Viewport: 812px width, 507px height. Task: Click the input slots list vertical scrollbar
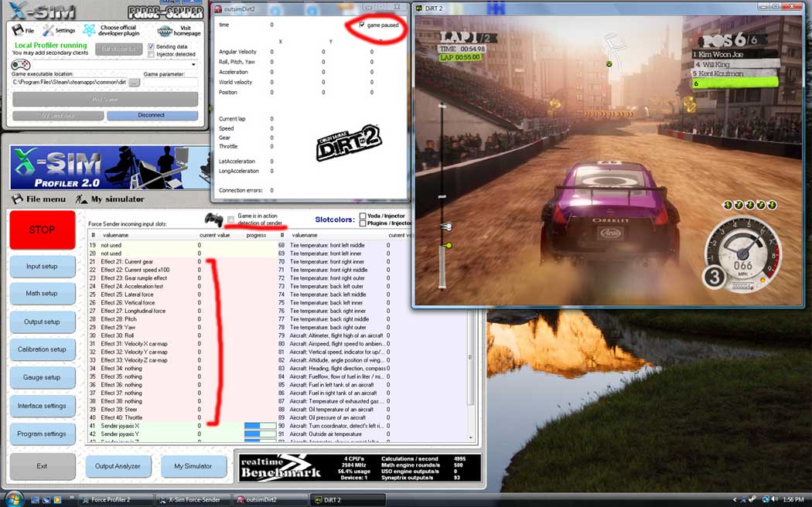471,357
